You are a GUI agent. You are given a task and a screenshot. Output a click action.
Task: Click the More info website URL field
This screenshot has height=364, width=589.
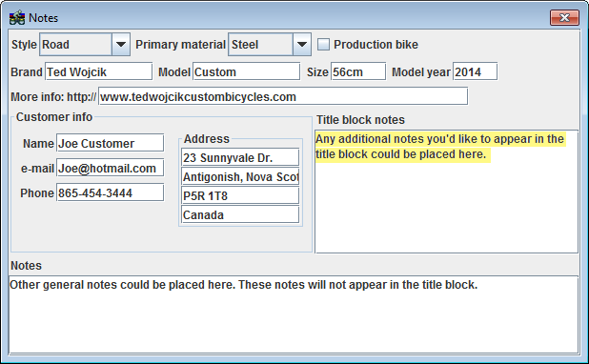[283, 96]
